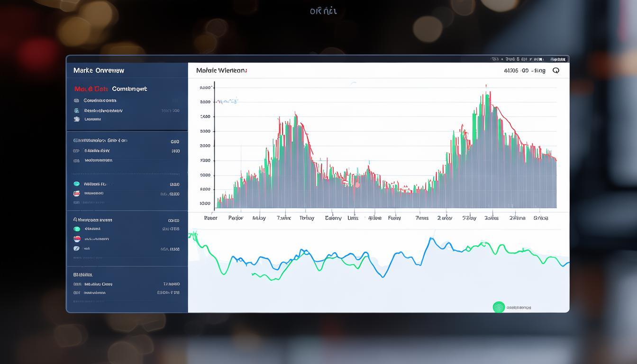Image resolution: width=637 pixels, height=364 pixels.
Task: Click the red-striped flag icon in fourth sidebar section
Action: tap(76, 238)
